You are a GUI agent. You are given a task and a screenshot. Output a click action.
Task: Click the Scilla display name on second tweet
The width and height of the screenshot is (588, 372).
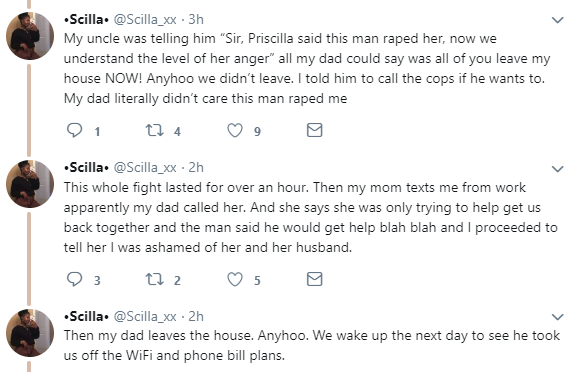(86, 168)
